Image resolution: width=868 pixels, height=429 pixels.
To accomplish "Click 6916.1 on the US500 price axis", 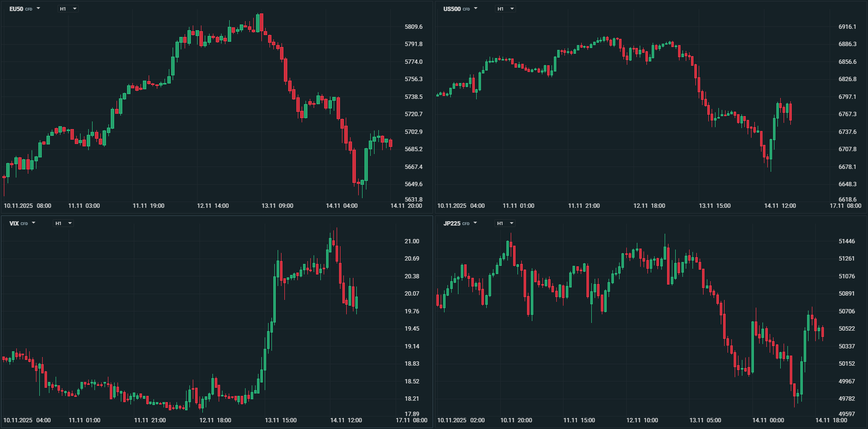I will (x=847, y=27).
